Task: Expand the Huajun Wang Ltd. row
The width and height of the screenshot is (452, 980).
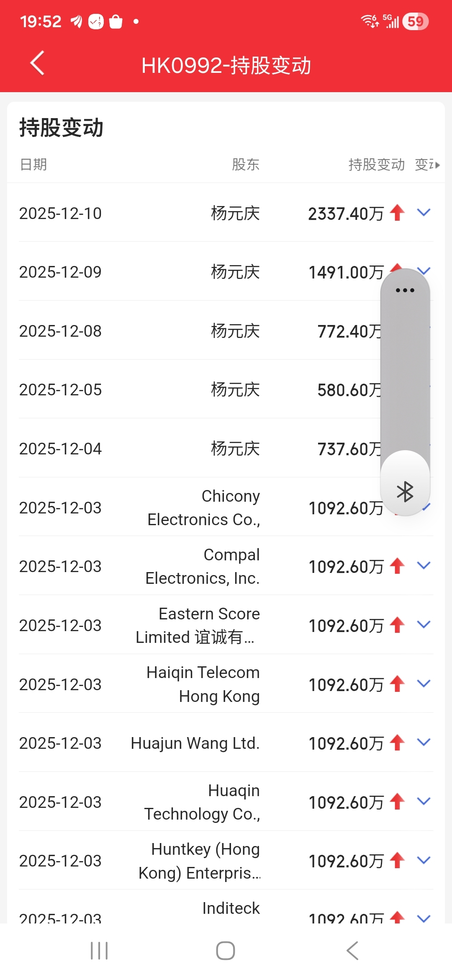Action: (x=424, y=743)
